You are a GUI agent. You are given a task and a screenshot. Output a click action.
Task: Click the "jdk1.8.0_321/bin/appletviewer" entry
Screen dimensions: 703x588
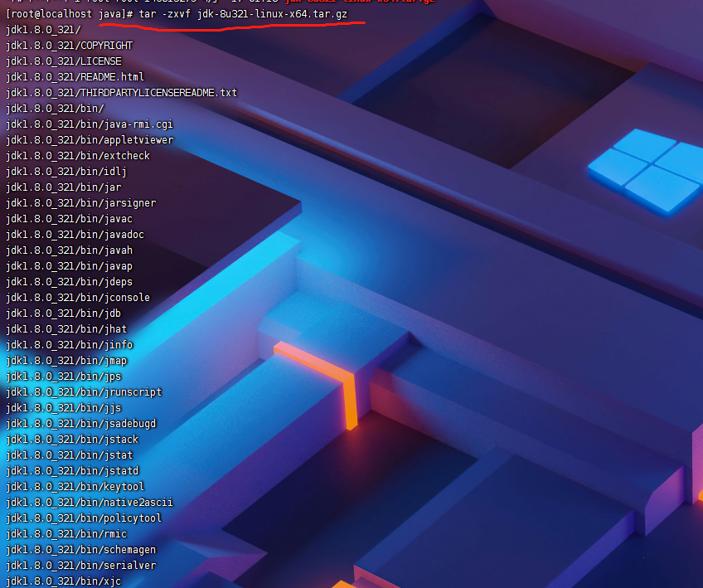point(90,140)
